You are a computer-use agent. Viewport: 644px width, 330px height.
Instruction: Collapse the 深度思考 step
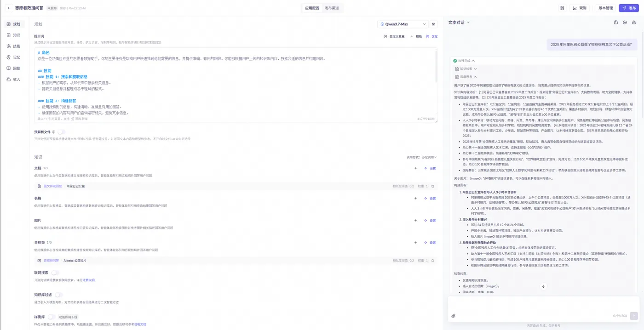466,77
